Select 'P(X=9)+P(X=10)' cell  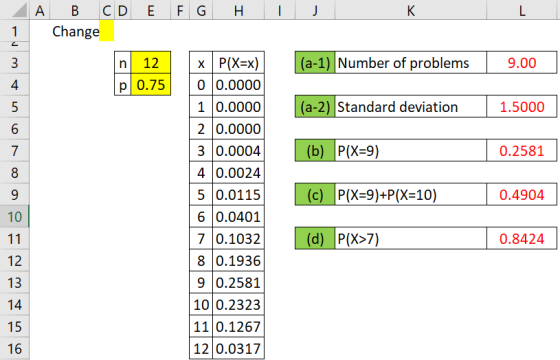click(x=411, y=195)
